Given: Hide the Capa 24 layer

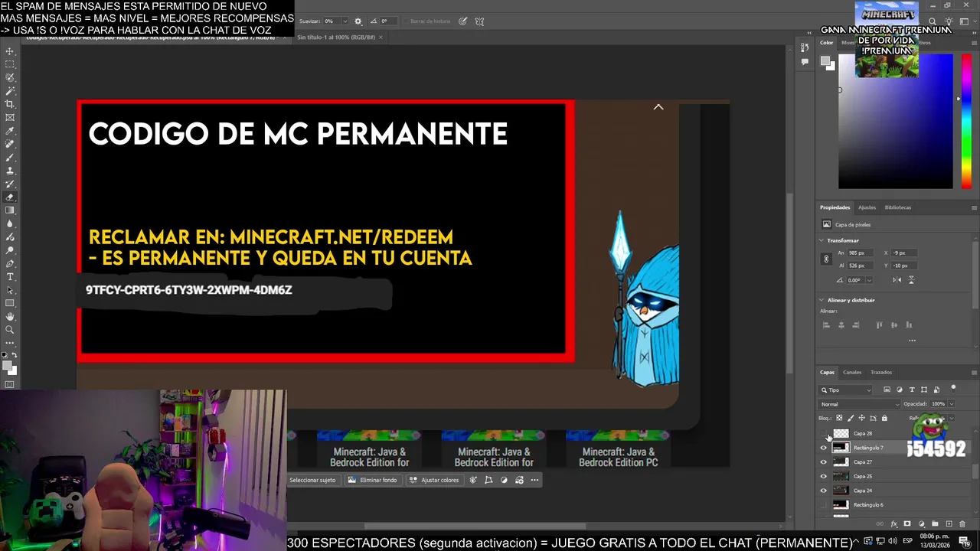Looking at the screenshot, I should coord(824,491).
